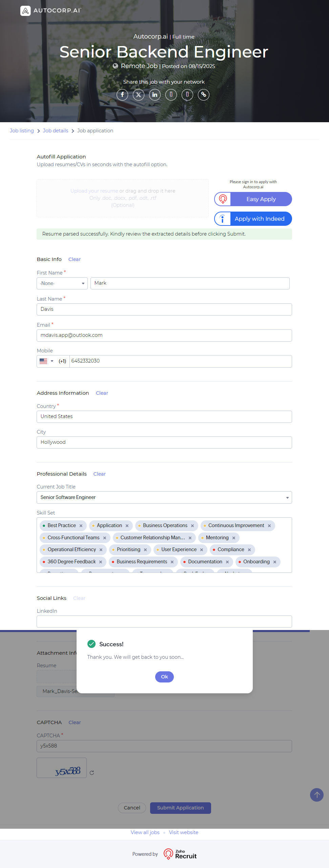Screen dimensions: 329x868
Task: Open the name salutation -None- dropdown
Action: tap(62, 283)
